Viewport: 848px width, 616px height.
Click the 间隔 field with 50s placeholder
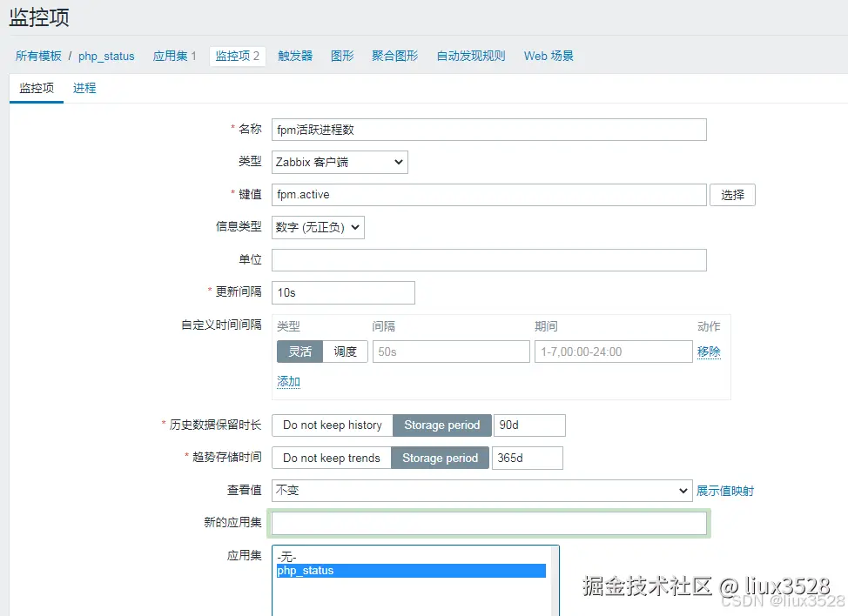coord(451,352)
